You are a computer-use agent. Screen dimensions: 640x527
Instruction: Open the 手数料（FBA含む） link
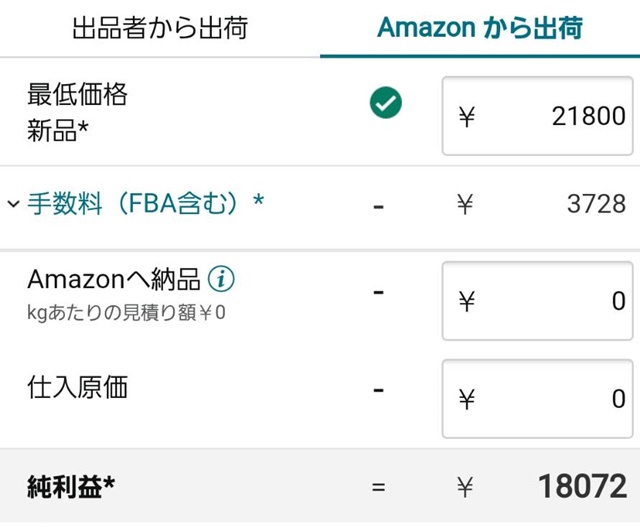point(145,204)
